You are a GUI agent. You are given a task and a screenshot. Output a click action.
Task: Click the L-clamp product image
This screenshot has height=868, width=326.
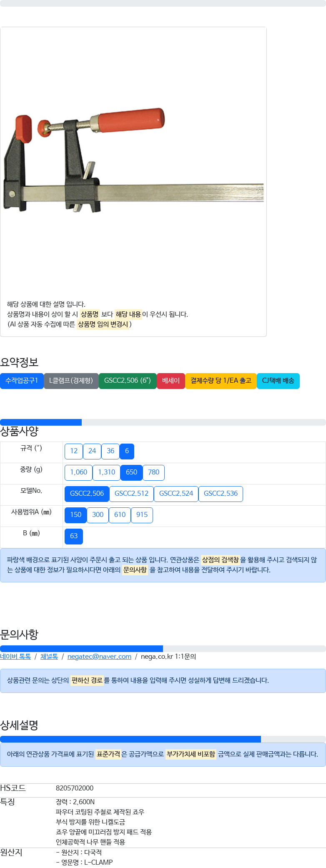[x=133, y=161]
